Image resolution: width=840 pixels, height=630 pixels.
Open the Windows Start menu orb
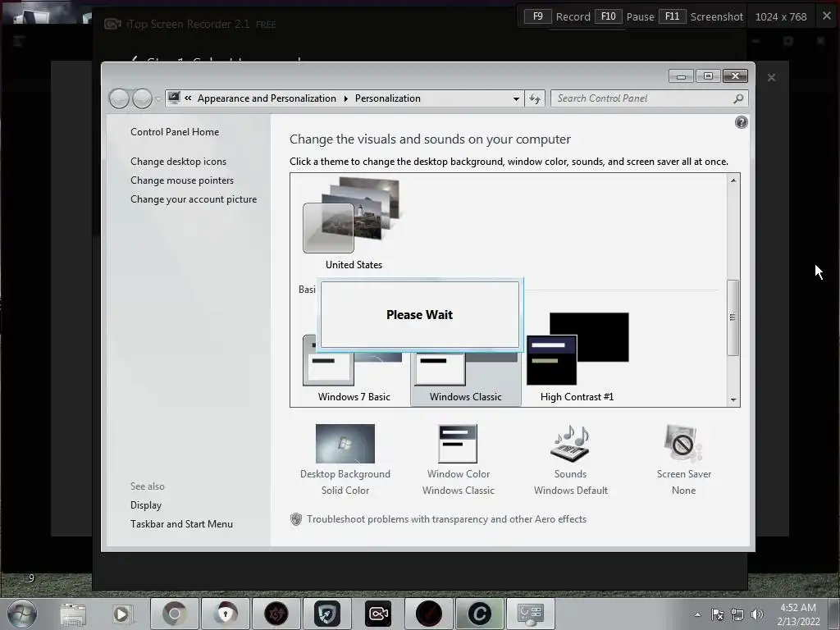(22, 614)
